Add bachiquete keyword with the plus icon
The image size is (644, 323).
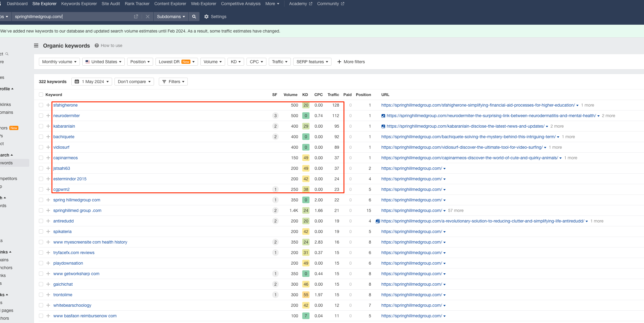pyautogui.click(x=48, y=137)
